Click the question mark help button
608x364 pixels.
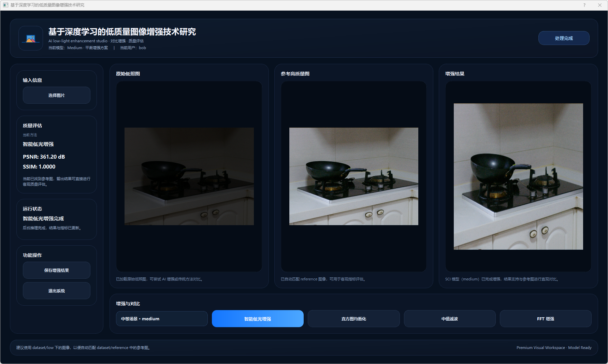pos(584,5)
